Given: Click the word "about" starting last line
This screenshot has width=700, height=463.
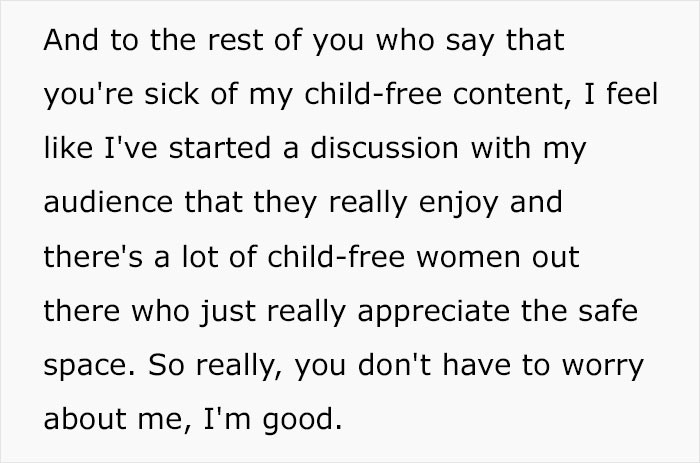Looking at the screenshot, I should tap(85, 419).
